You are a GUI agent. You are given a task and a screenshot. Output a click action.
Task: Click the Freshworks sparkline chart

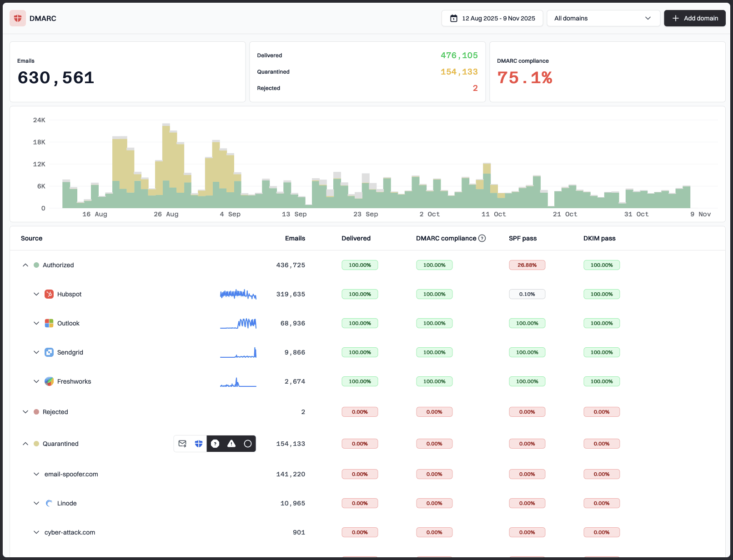(x=238, y=382)
